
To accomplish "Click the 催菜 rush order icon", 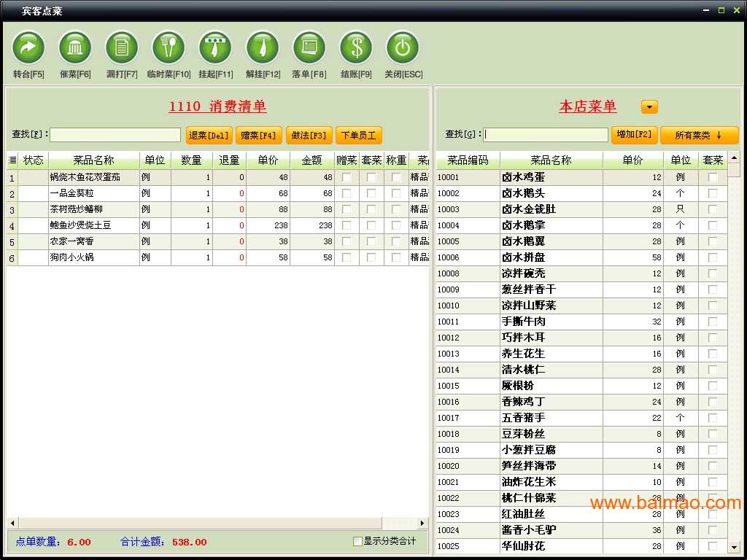I will tap(75, 48).
